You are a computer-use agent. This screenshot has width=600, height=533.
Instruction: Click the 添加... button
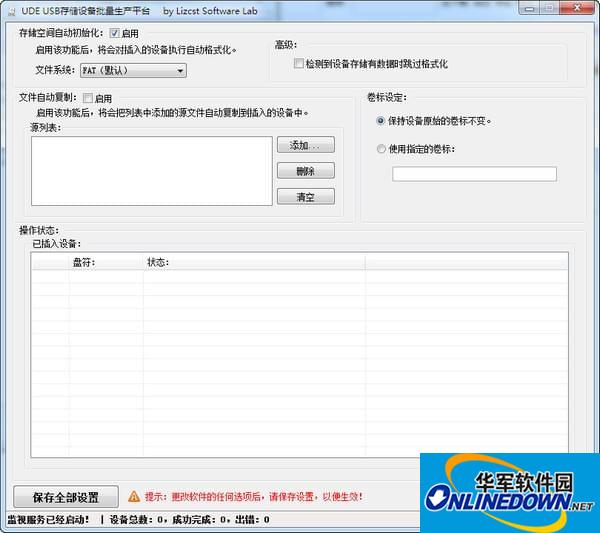[x=306, y=145]
